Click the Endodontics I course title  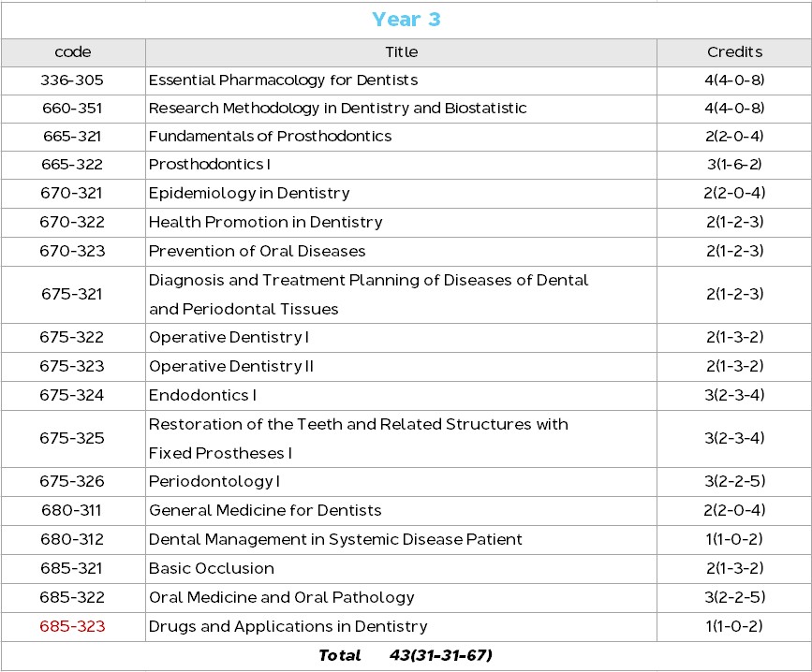(x=202, y=396)
